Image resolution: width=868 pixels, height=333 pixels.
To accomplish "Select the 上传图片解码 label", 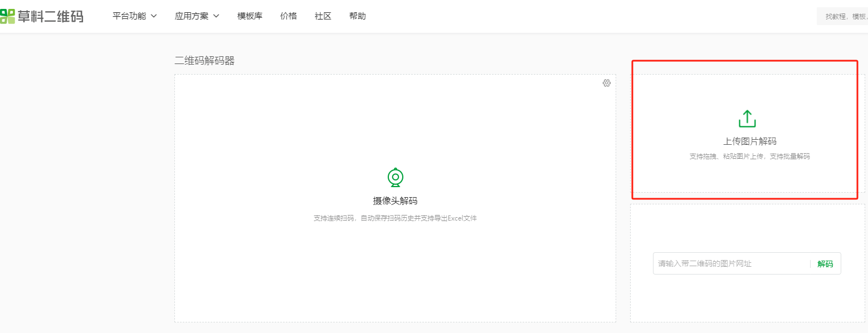I will pos(749,141).
